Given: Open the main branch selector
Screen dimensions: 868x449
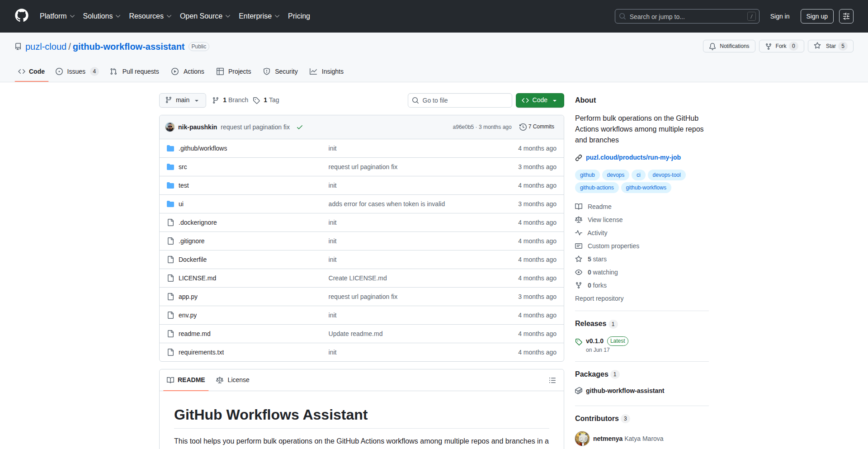Looking at the screenshot, I should 182,100.
